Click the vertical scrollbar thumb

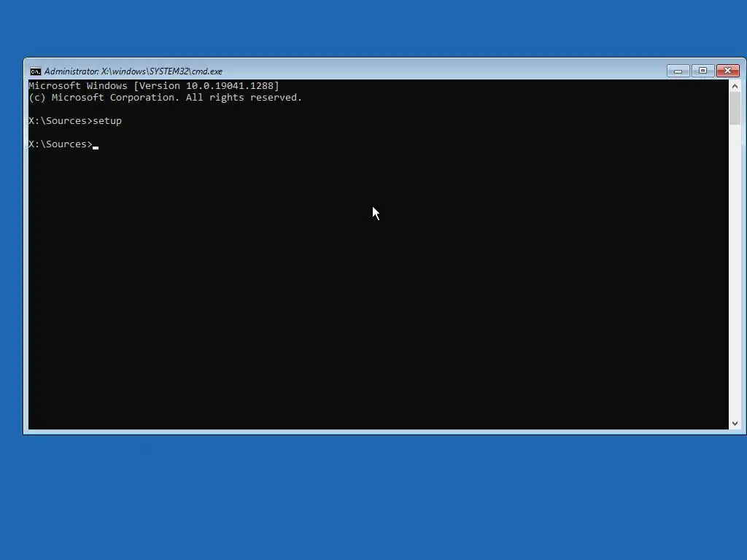(x=735, y=108)
